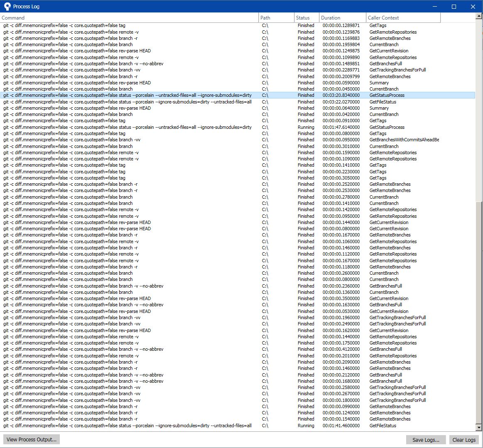Select the highlighted GetStatusProcess status entry

[166, 95]
